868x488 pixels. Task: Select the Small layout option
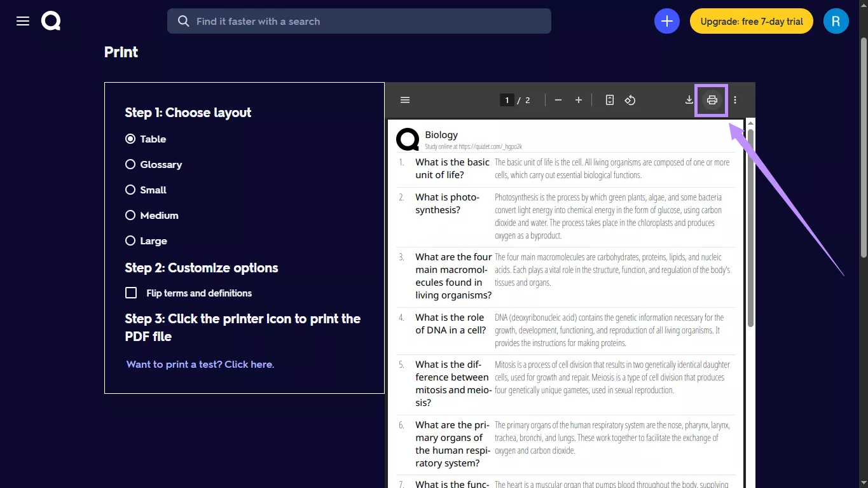pyautogui.click(x=130, y=190)
